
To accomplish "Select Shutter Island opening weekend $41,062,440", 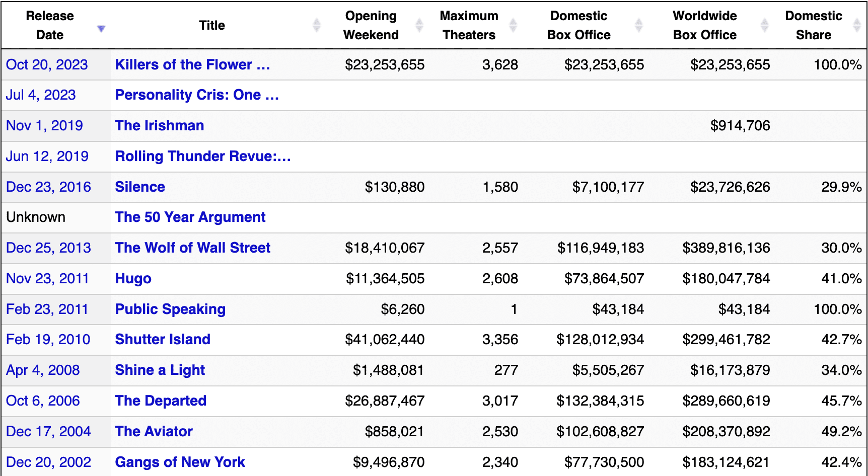I will click(x=385, y=339).
